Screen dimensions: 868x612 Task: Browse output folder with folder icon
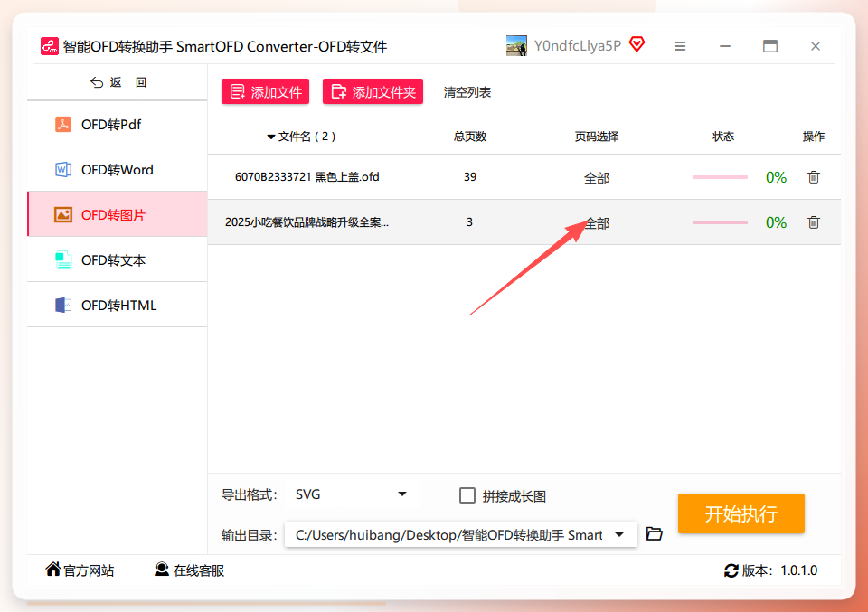tap(655, 533)
